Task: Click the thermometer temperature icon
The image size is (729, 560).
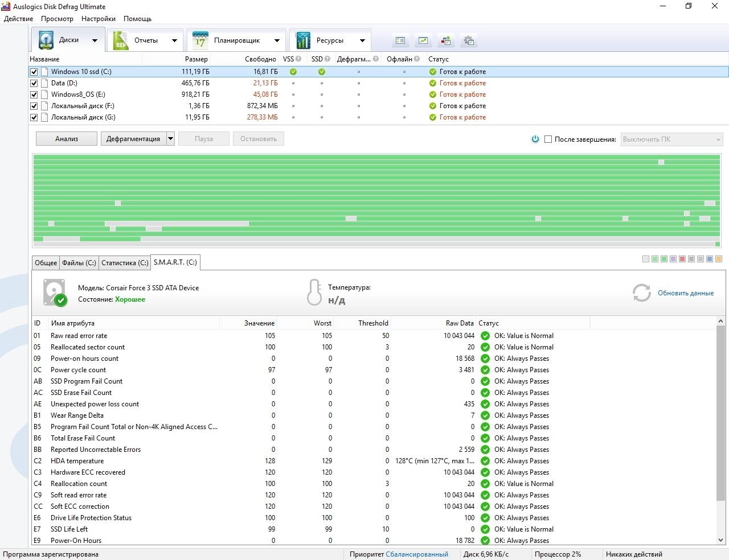Action: click(314, 292)
